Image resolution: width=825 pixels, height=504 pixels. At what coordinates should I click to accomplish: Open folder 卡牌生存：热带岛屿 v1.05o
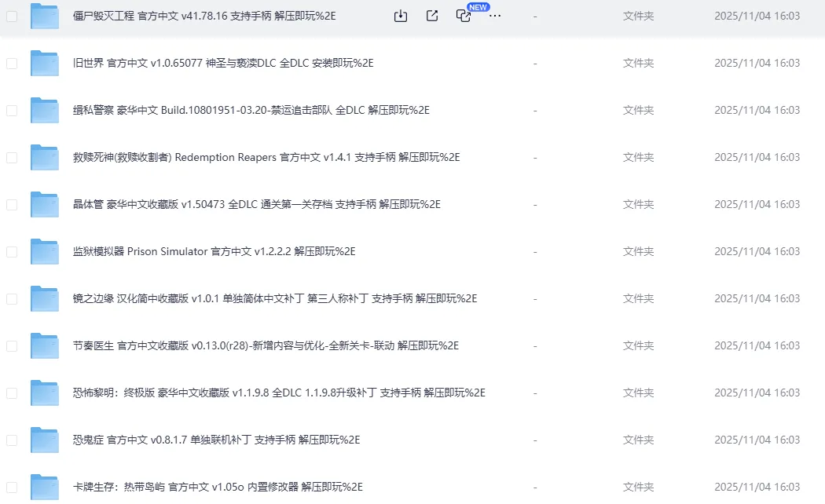click(x=218, y=487)
